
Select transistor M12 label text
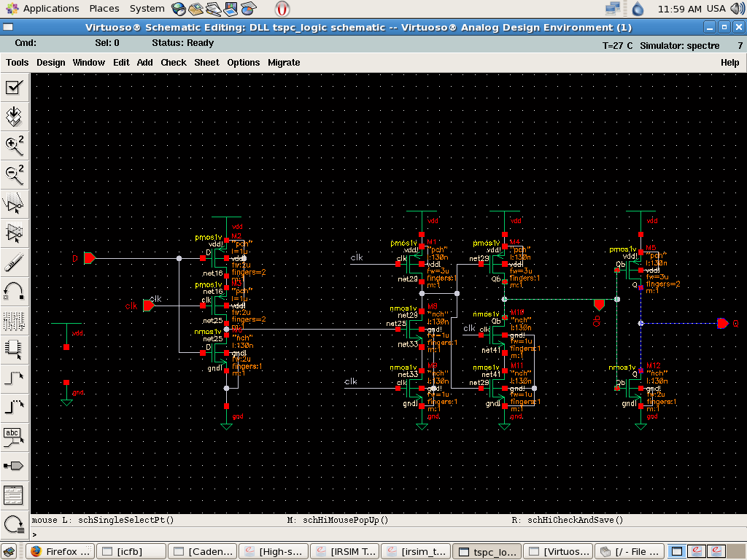point(653,365)
